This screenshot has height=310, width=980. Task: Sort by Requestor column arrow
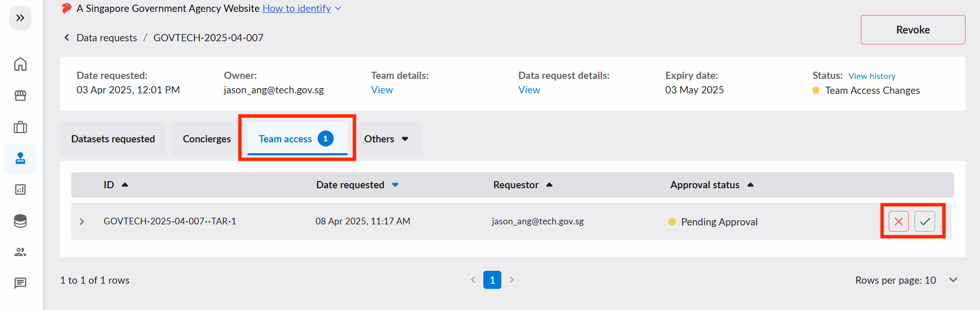pos(549,185)
